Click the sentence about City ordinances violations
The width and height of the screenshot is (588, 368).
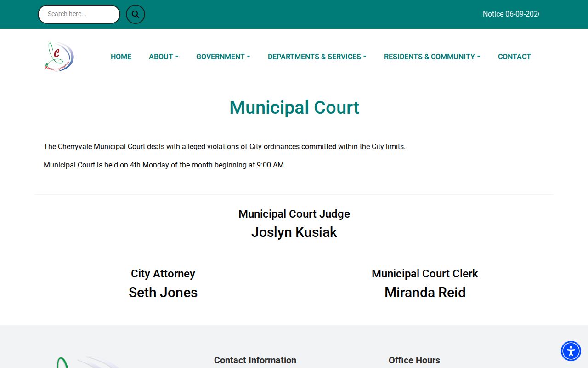click(225, 147)
